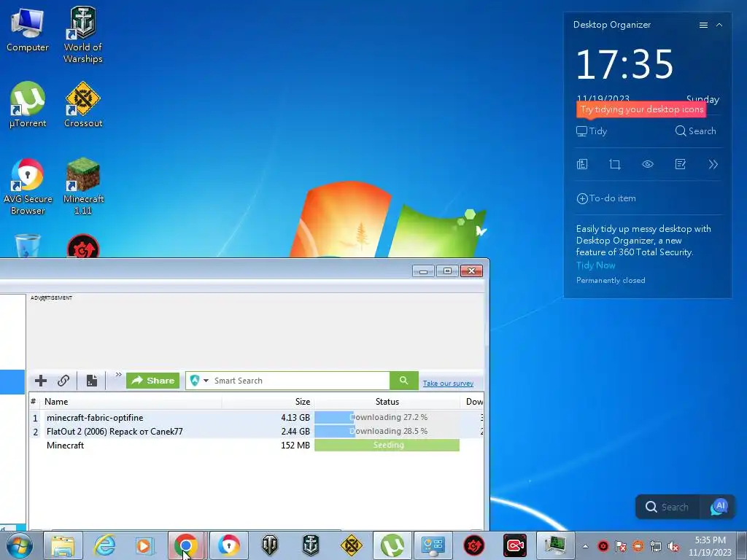Open the news icon in Desktop Organizer
Image resolution: width=747 pixels, height=560 pixels.
coord(582,164)
